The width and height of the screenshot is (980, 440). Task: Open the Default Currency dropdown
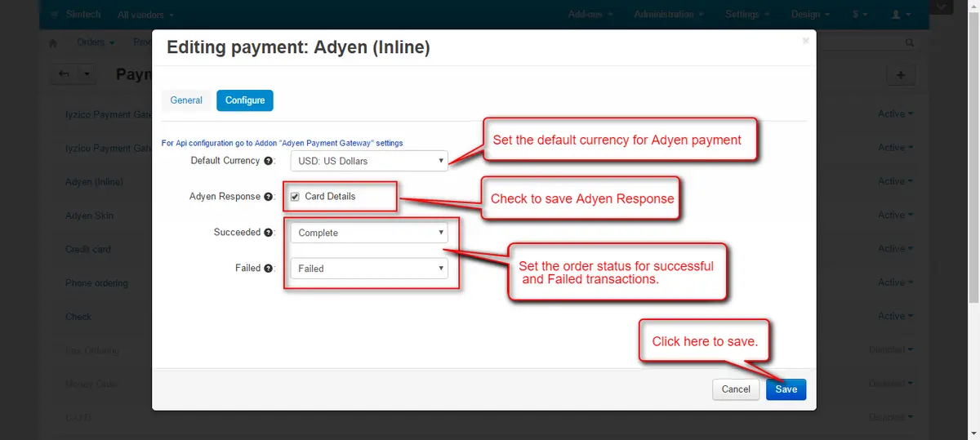369,161
